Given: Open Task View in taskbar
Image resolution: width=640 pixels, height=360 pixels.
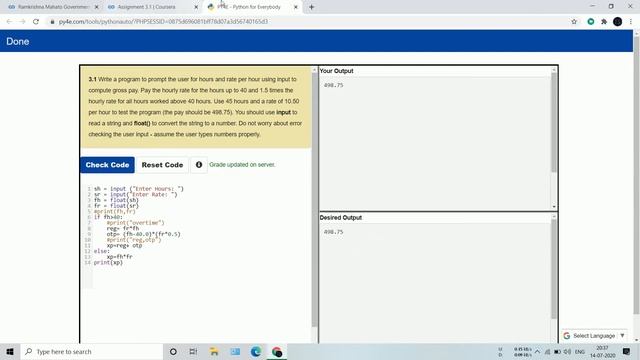Looking at the screenshot, I should 193,351.
